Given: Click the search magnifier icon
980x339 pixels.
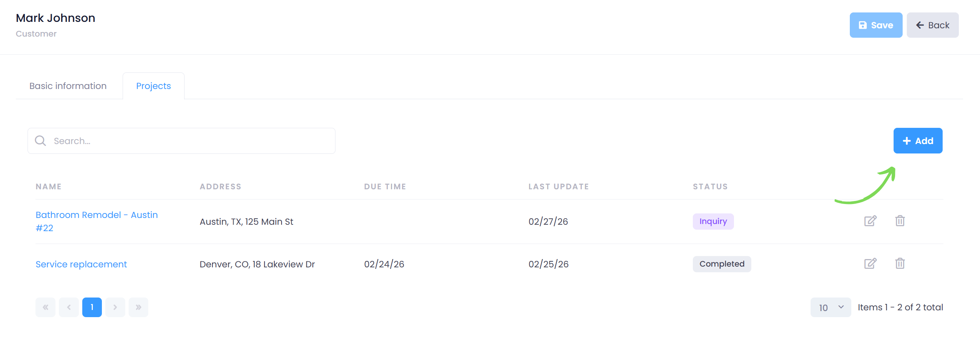Looking at the screenshot, I should pyautogui.click(x=40, y=141).
